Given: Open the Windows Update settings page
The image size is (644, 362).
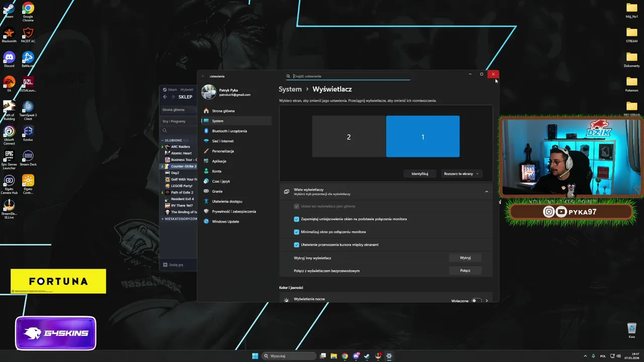Looking at the screenshot, I should click(236, 221).
